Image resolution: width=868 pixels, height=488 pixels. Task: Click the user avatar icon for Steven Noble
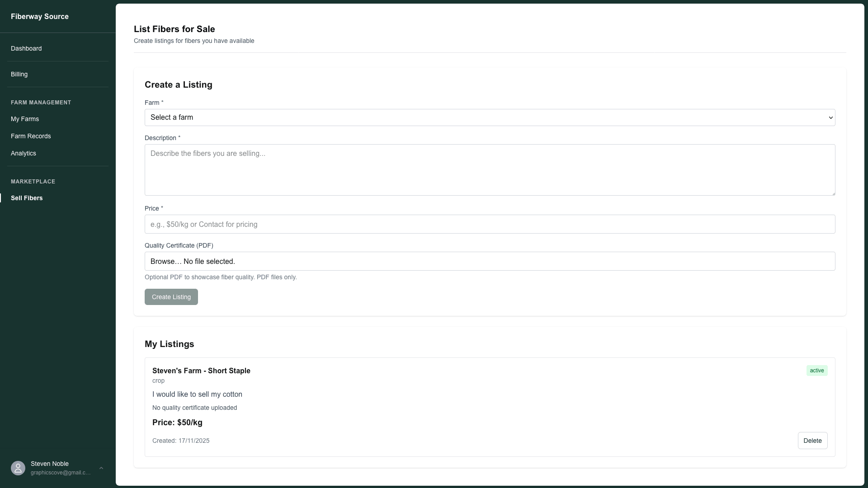pyautogui.click(x=18, y=468)
